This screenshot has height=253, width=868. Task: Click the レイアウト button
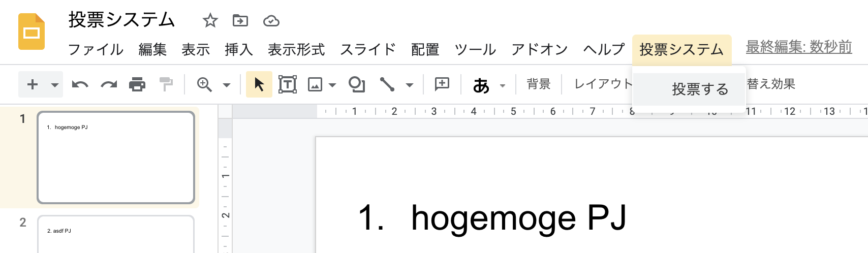(603, 84)
